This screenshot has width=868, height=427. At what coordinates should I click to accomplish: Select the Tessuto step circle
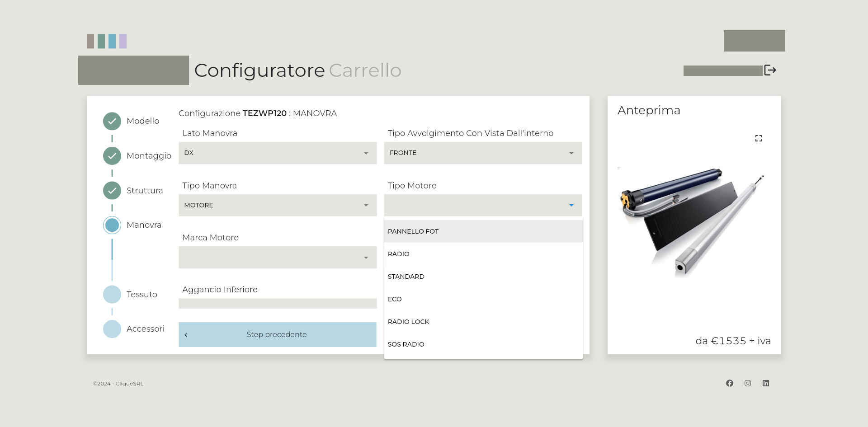(112, 295)
